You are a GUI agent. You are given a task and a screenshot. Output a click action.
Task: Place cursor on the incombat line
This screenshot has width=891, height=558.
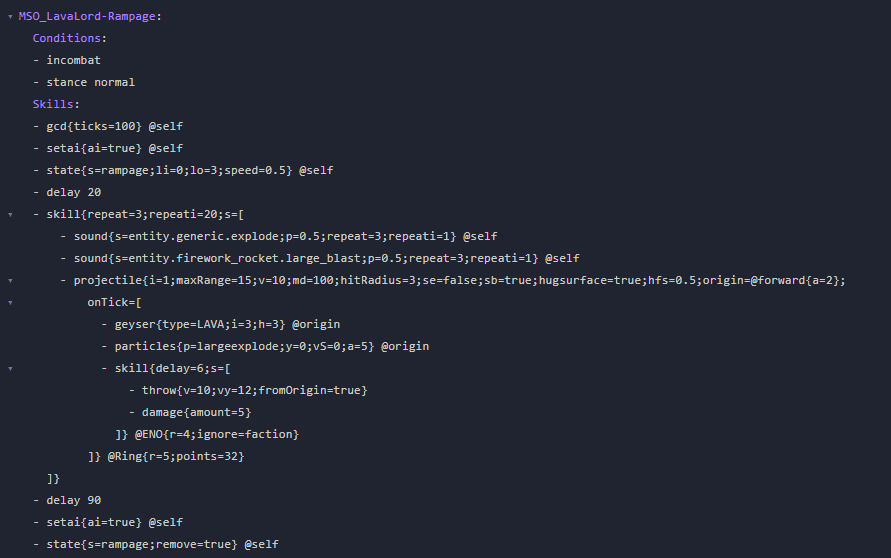[x=73, y=60]
